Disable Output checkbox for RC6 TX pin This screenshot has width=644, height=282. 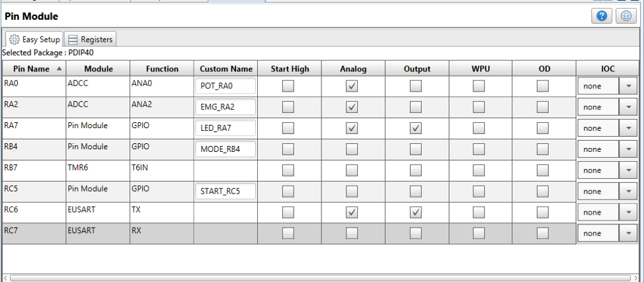pyautogui.click(x=415, y=213)
